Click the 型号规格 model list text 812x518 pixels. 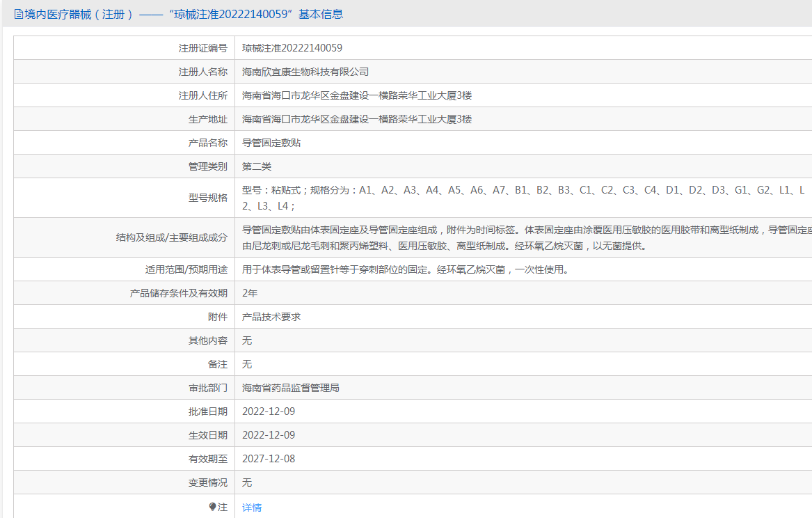522,190
